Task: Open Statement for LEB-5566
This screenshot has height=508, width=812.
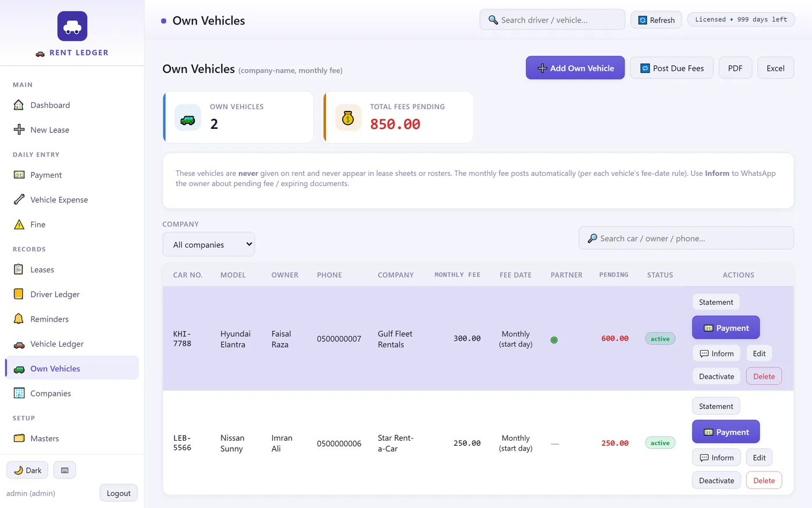Action: [x=716, y=406]
